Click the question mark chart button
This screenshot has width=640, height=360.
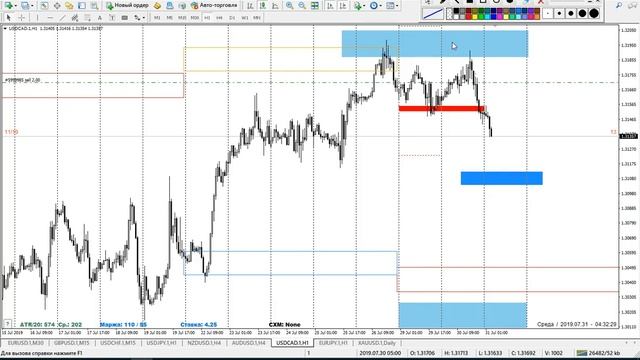click(x=7, y=324)
